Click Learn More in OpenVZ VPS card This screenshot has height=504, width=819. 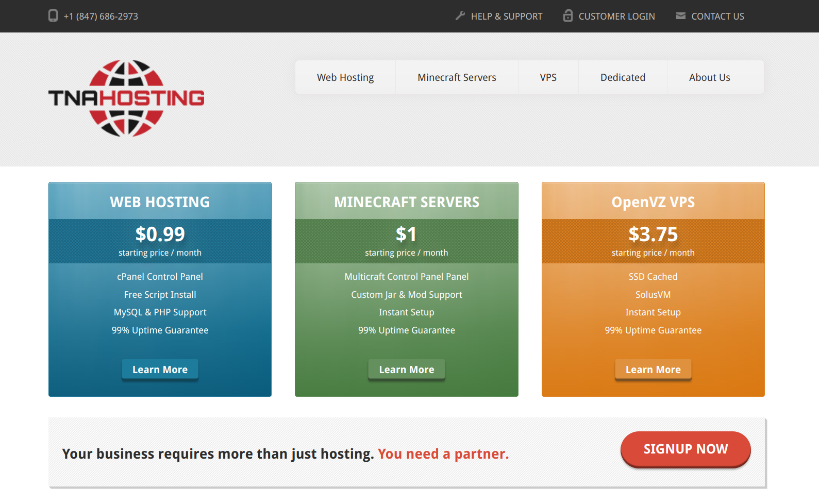click(x=653, y=369)
